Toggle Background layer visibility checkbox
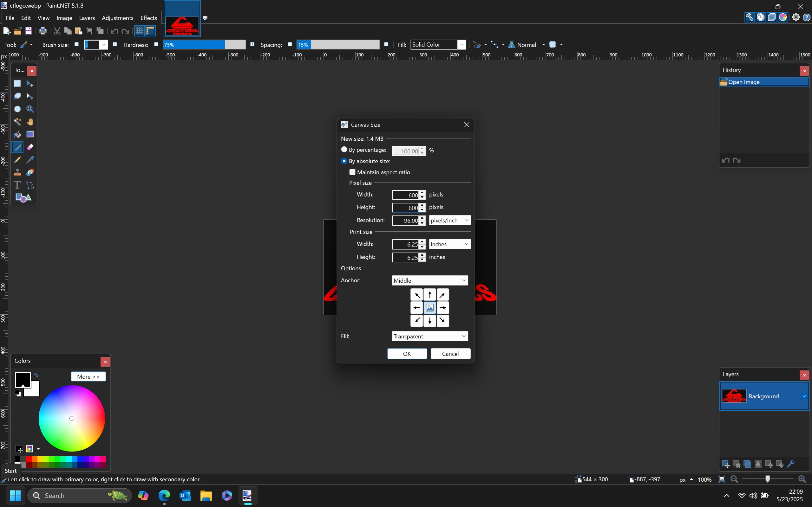The width and height of the screenshot is (812, 507). pyautogui.click(x=804, y=396)
